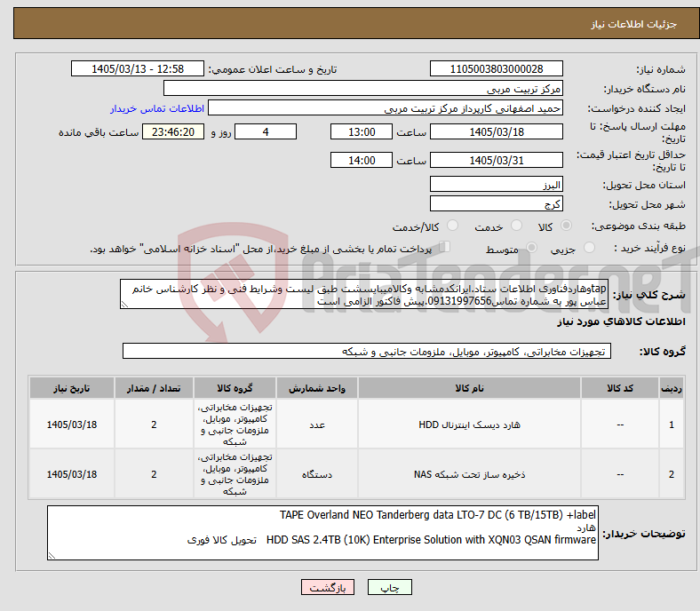Click the goods group field
This screenshot has width=700, height=611.
tap(367, 352)
